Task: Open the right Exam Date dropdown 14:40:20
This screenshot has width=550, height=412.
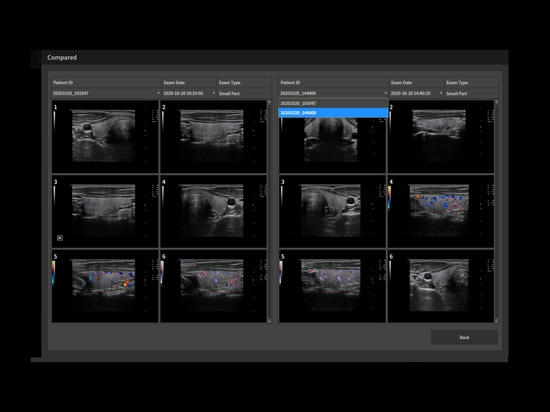Action: tap(416, 93)
